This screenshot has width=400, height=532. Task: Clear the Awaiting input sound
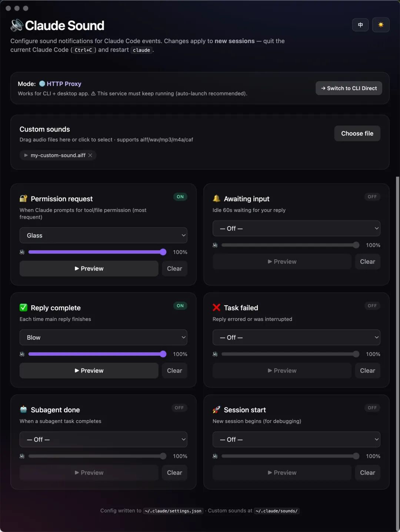coord(367,261)
